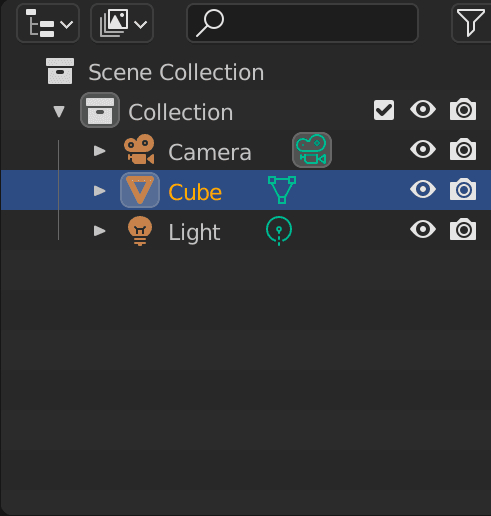The height and width of the screenshot is (516, 491).
Task: Select the green camera data icon
Action: point(312,150)
